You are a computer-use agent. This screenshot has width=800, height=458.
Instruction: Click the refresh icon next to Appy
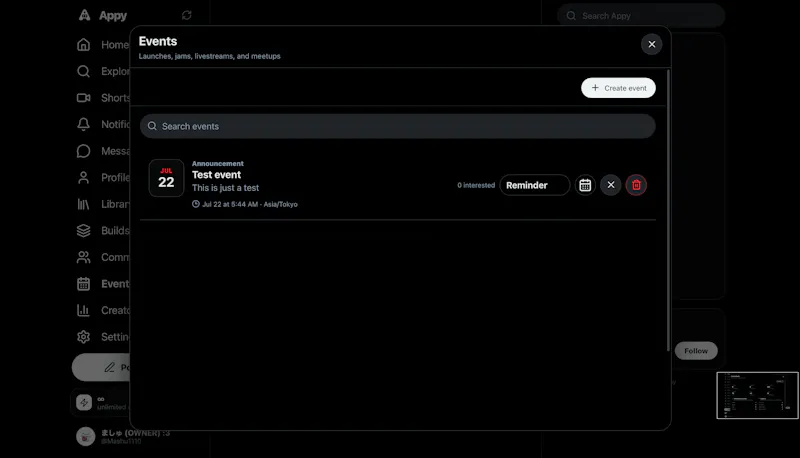[187, 15]
